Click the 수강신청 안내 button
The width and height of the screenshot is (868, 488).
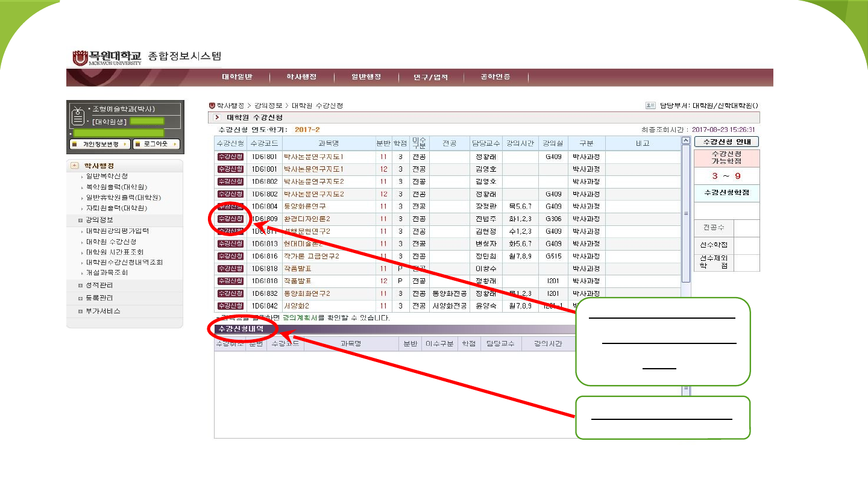tap(726, 142)
